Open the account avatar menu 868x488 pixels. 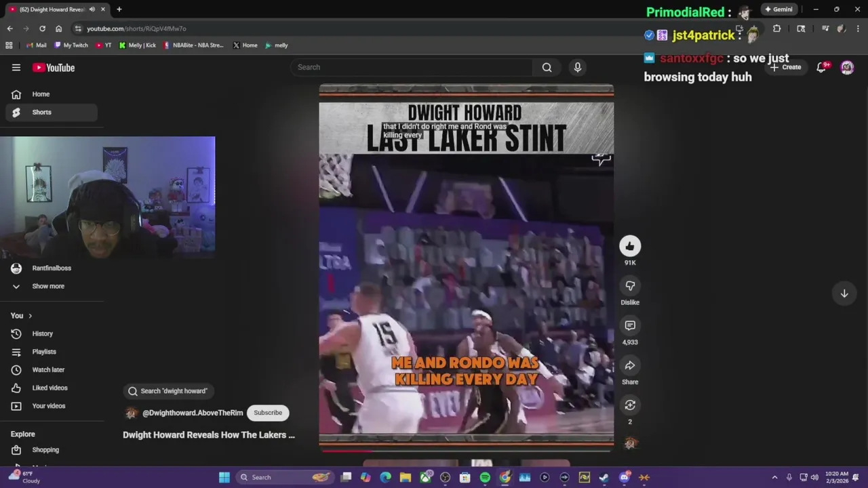847,67
